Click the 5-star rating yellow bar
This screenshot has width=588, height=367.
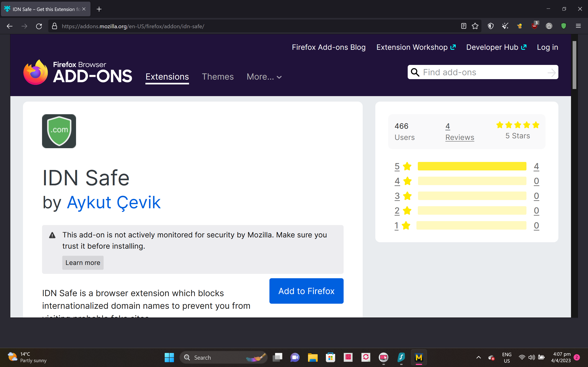472,166
